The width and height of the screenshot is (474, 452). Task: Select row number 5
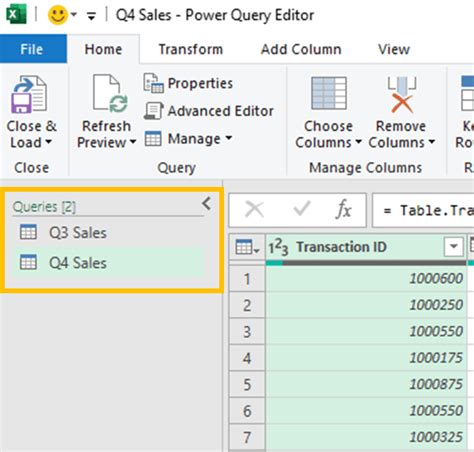coord(247,384)
